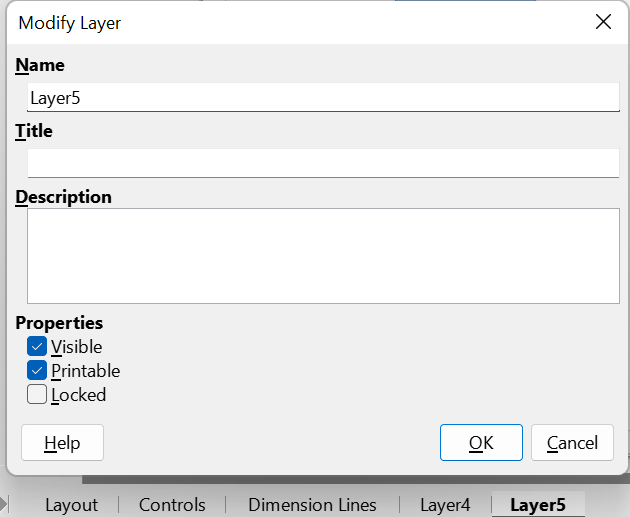The image size is (630, 517).
Task: Disable the Printable property checkbox
Action: (x=37, y=370)
